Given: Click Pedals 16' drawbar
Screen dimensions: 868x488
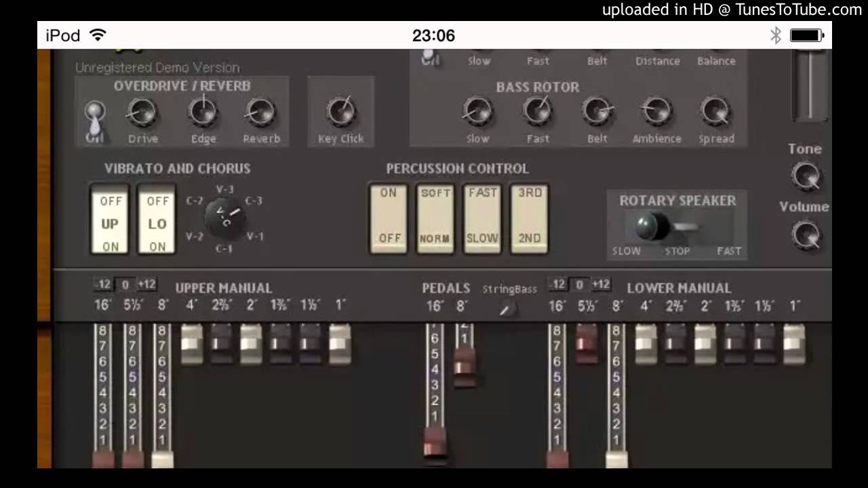Looking at the screenshot, I should [435, 393].
